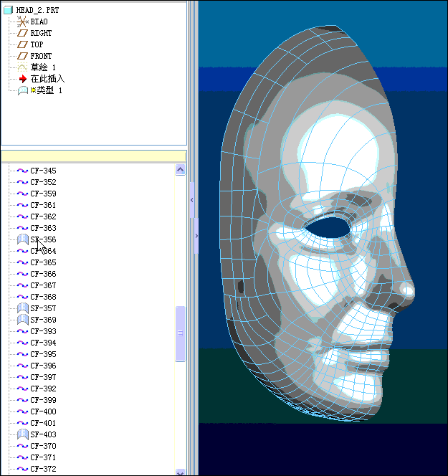Select curve CF-367 in the list
The height and width of the screenshot is (476, 448).
pos(43,285)
